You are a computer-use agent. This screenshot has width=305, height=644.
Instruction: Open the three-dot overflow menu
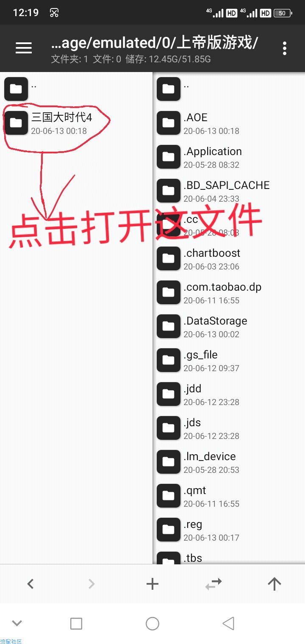pos(285,48)
